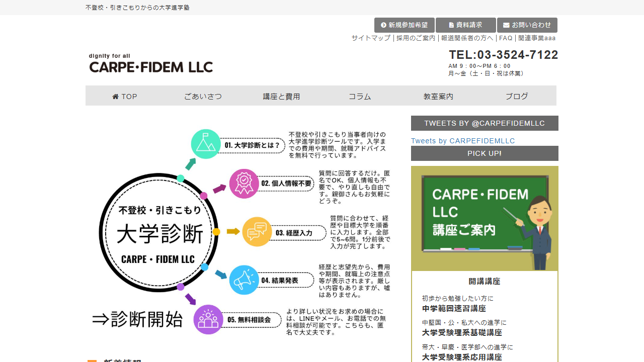Open 講座と費用 menu item
This screenshot has height=362, width=644.
click(x=282, y=96)
